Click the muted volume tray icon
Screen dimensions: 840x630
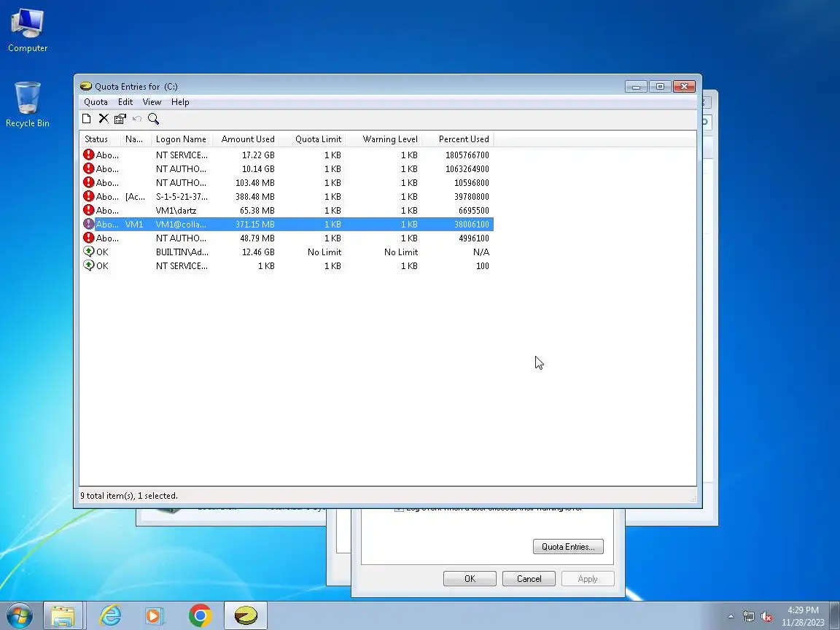click(766, 617)
